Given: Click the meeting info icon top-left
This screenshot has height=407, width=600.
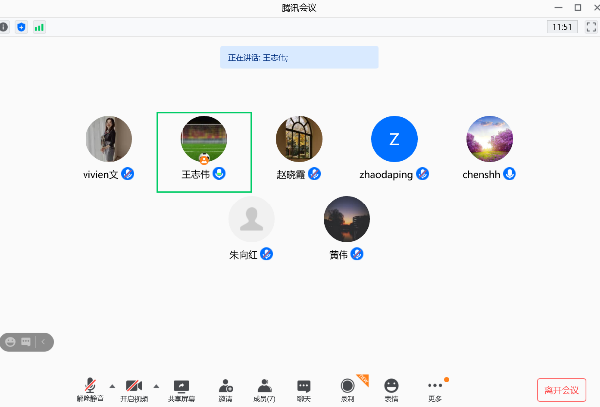Looking at the screenshot, I should pos(4,27).
